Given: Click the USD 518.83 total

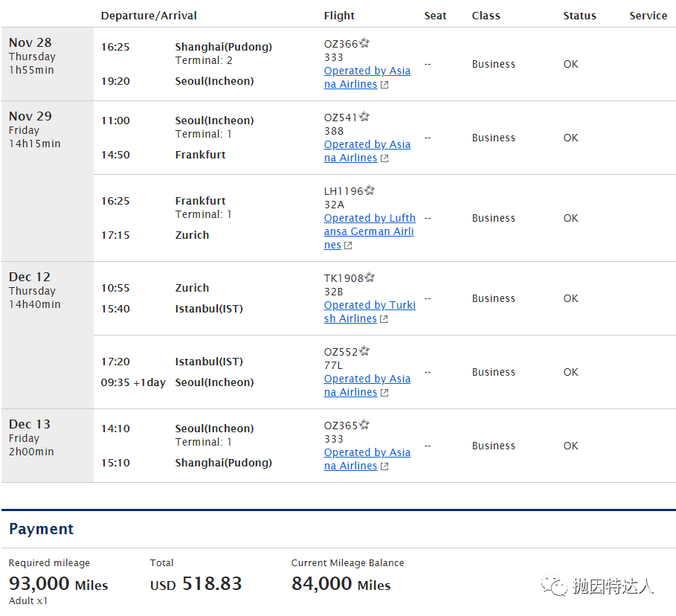Looking at the screenshot, I should pos(196,584).
